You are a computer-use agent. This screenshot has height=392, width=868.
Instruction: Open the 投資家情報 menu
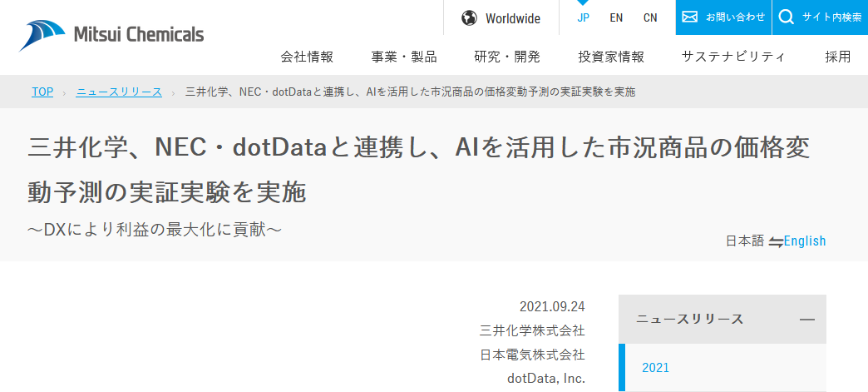(x=611, y=57)
